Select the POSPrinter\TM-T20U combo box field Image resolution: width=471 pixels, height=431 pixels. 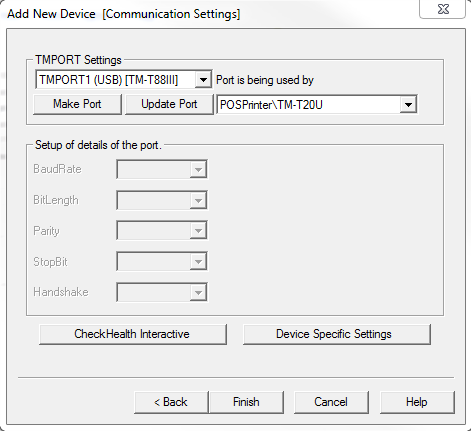click(x=317, y=105)
